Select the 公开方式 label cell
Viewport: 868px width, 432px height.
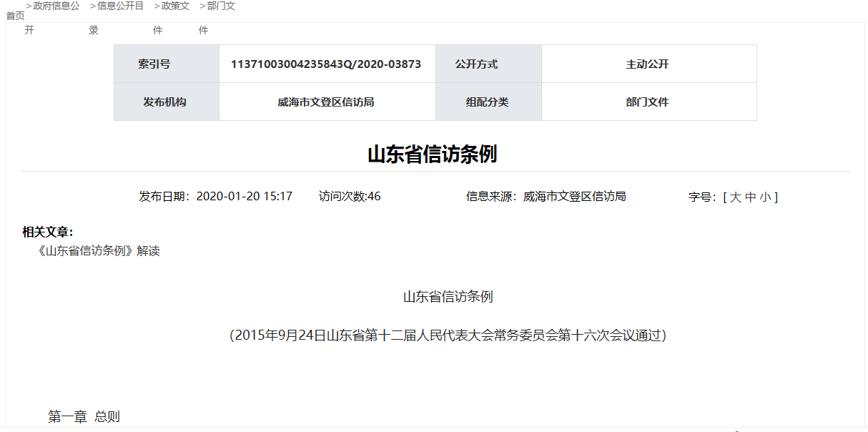coord(476,64)
